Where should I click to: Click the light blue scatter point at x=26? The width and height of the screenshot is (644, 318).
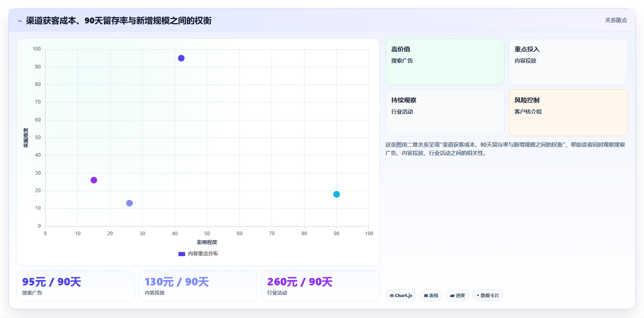pos(129,203)
